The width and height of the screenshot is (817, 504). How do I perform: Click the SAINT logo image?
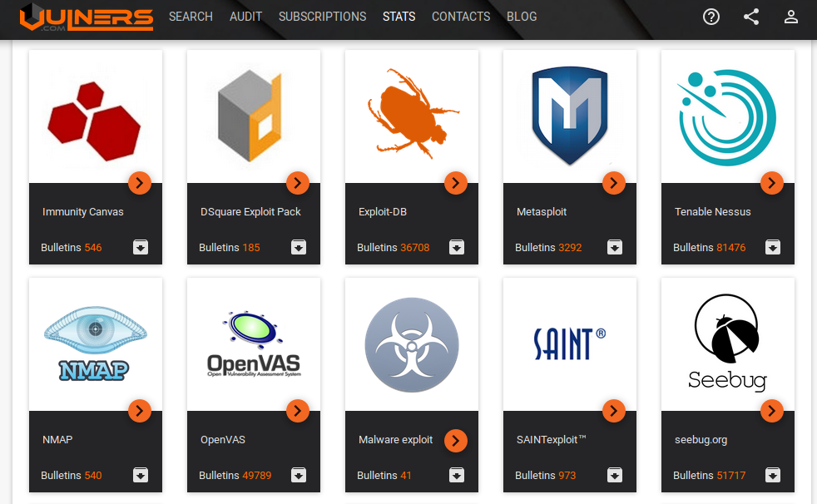coord(570,343)
